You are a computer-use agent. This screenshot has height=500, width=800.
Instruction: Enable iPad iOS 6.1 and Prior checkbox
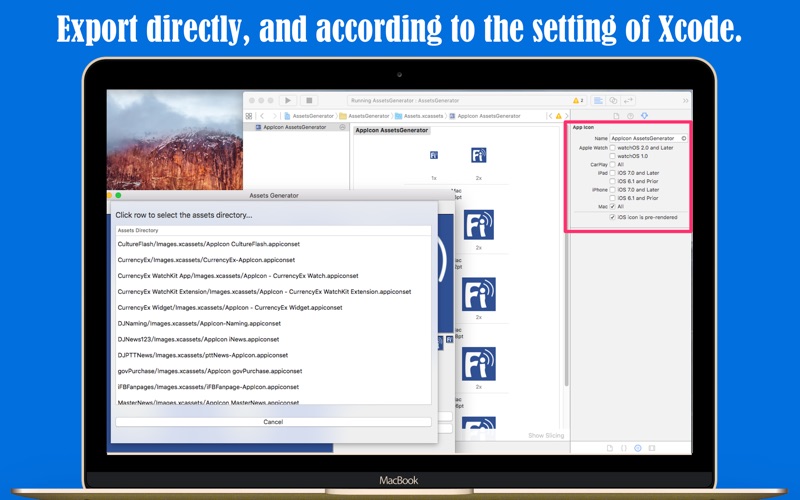tap(613, 181)
